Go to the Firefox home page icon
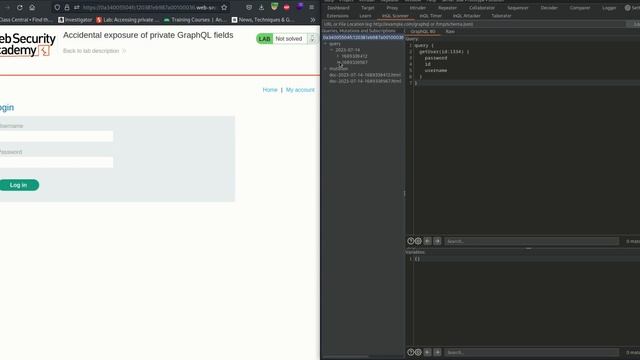Image resolution: width=640 pixels, height=360 pixels. 32,7
